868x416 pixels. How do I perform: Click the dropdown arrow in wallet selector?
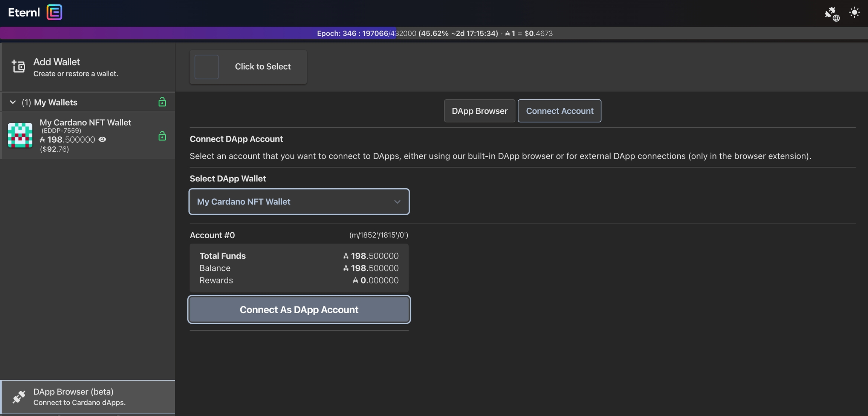[397, 202]
